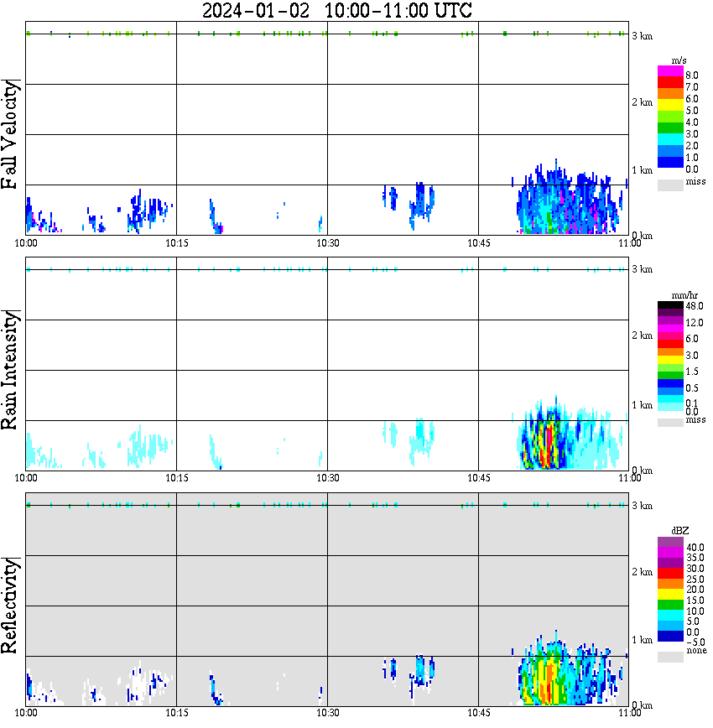Click '2 km' label beside Reflectivity panel
This screenshot has width=713, height=728.
click(x=642, y=572)
